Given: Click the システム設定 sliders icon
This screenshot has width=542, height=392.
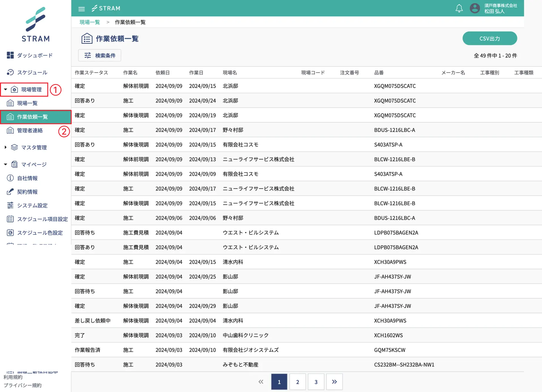Looking at the screenshot, I should point(10,205).
